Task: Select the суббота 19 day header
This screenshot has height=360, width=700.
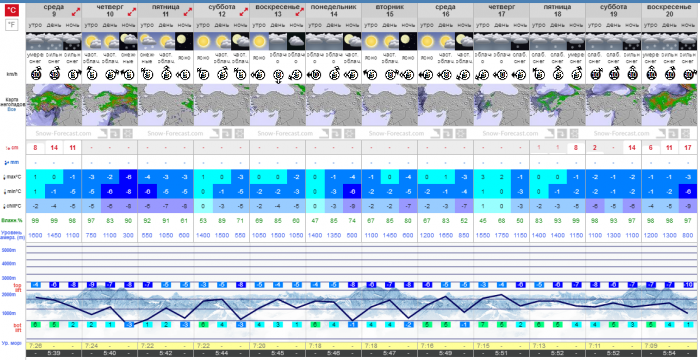Action: click(x=613, y=11)
